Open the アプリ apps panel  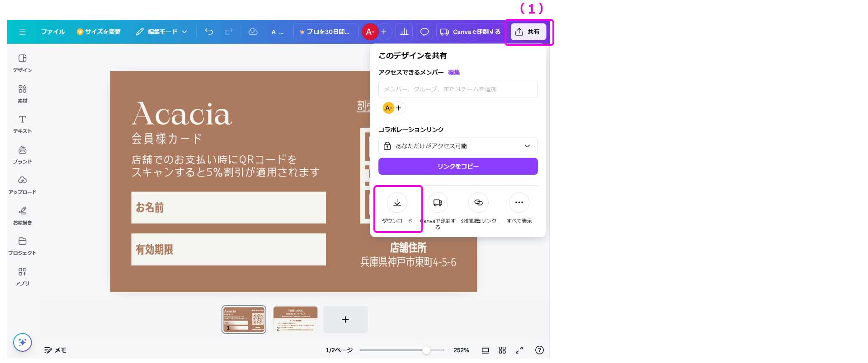click(22, 276)
